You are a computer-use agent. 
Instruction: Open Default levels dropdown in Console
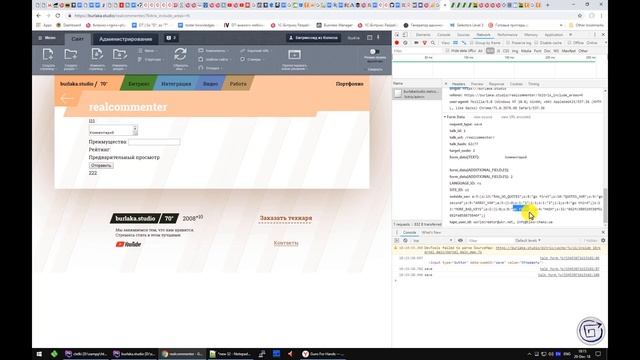(x=528, y=241)
